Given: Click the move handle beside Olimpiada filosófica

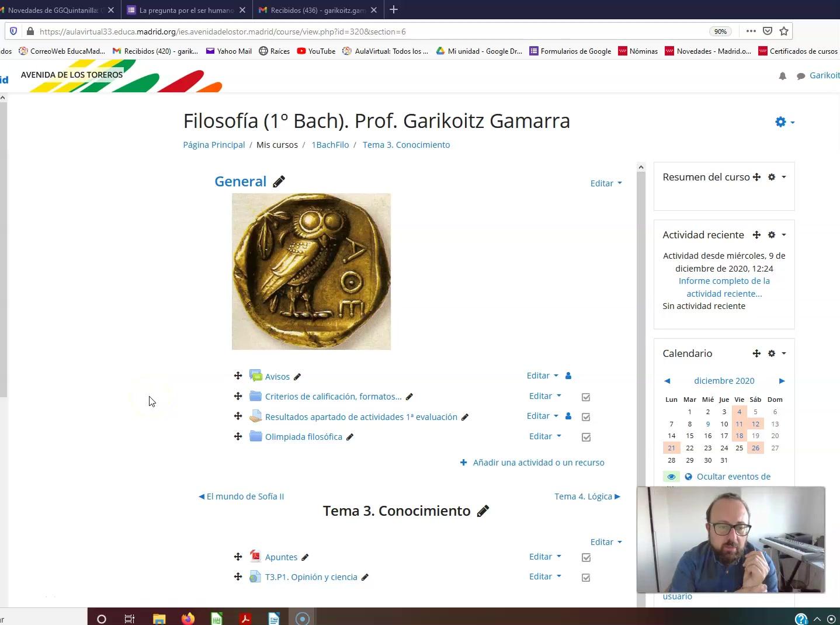Looking at the screenshot, I should (x=238, y=436).
